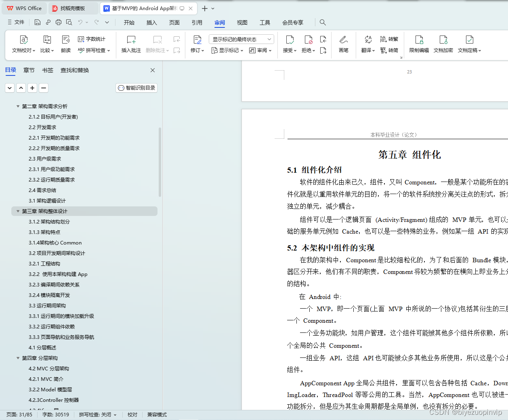
Task: Click the print preview icon
Action: pos(69,22)
